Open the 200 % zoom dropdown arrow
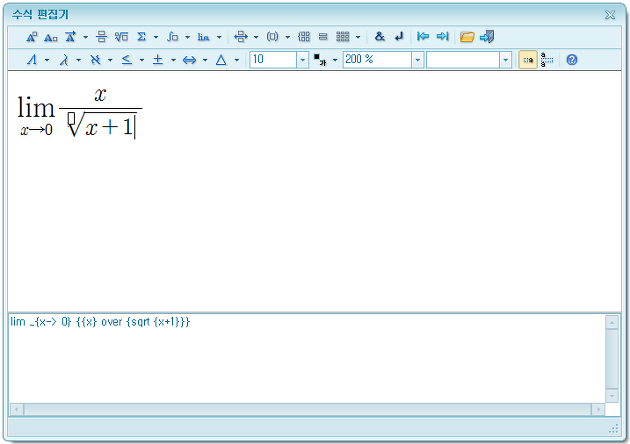The height and width of the screenshot is (444, 630). (x=418, y=60)
